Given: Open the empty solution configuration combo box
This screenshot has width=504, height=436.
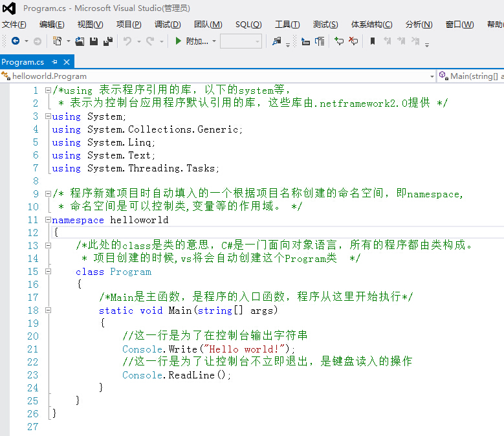Looking at the screenshot, I should (x=241, y=41).
